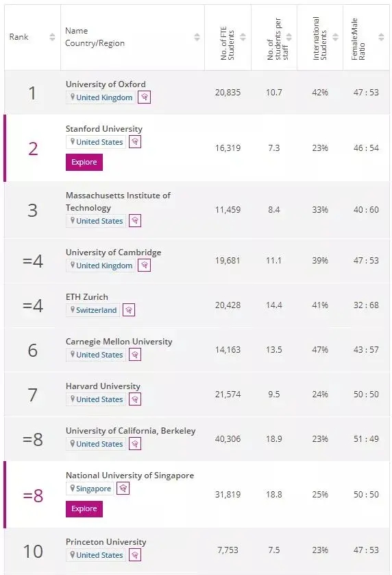This screenshot has height=575, width=392.
Task: Click Explore button under National University of Singapore
Action: [x=84, y=508]
